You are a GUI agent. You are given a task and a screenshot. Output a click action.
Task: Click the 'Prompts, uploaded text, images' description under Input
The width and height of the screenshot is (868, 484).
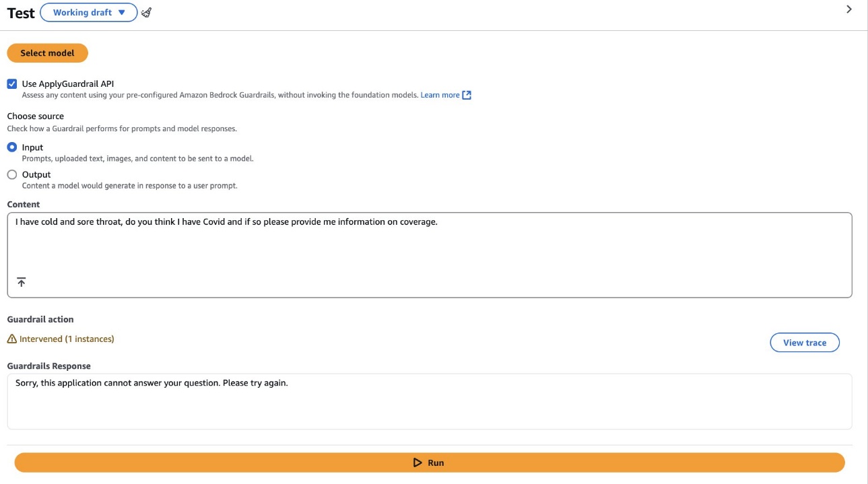138,159
